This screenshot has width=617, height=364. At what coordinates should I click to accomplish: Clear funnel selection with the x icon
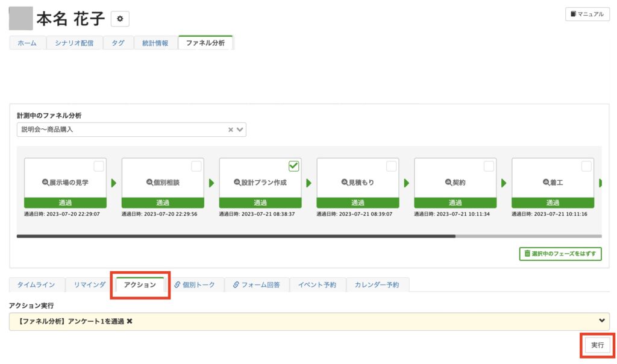point(230,130)
